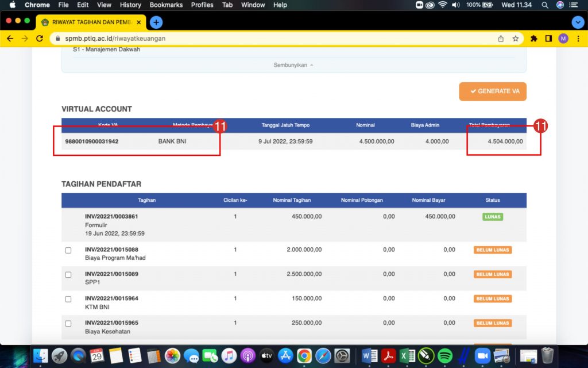Screen dimensions: 588x368
Task: Open Spotify from the dock
Action: (445, 355)
